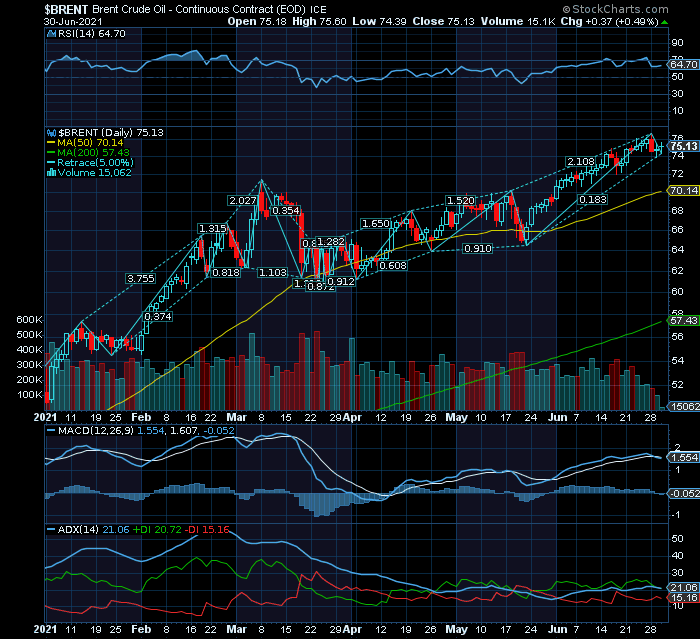Click the yellow line swatch before MA(50)
This screenshot has width=700, height=639.
[51, 143]
